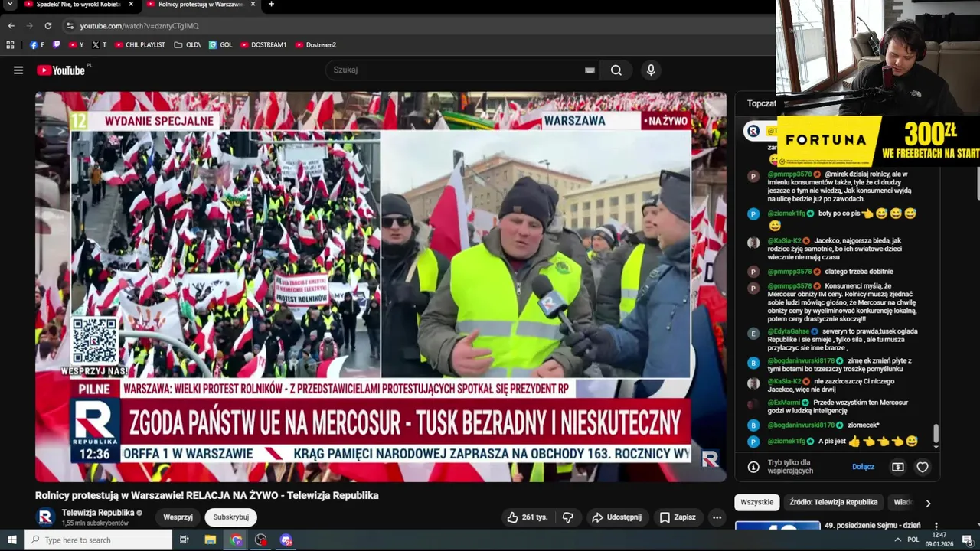Viewport: 980px width, 551px height.
Task: Open the Telewizja Republika channel avatar
Action: point(45,517)
